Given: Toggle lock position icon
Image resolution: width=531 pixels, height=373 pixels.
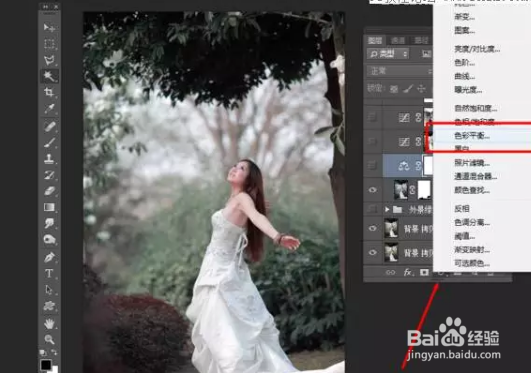Looking at the screenshot, I should tap(421, 89).
